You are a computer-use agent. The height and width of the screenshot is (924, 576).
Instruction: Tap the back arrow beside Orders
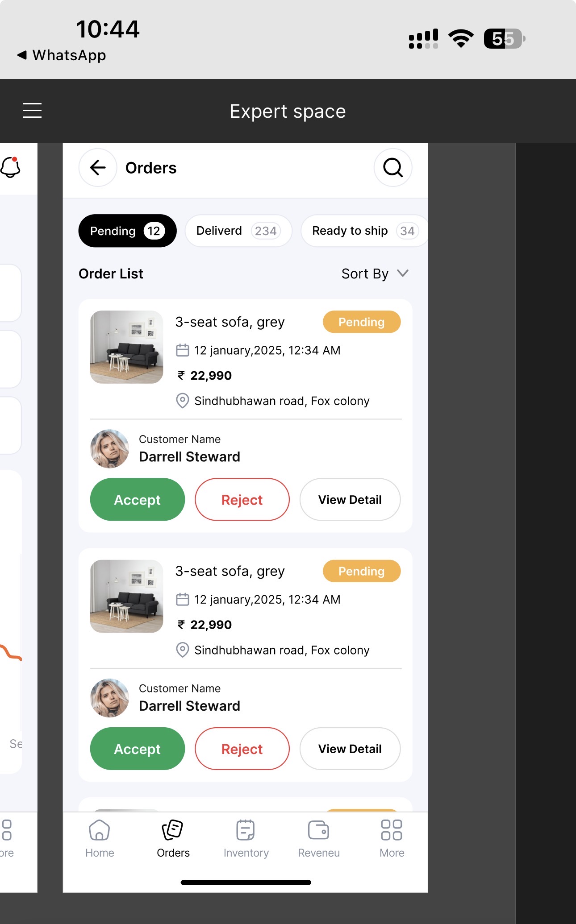click(x=98, y=168)
